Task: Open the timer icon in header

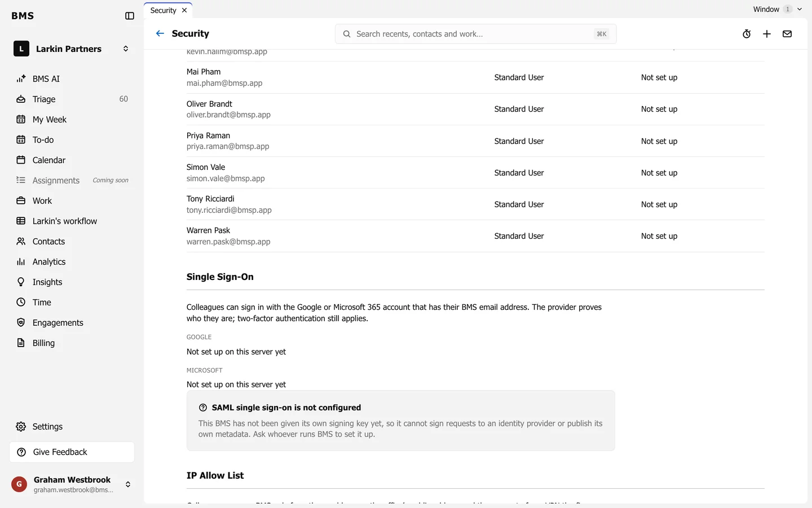Action: (747, 34)
